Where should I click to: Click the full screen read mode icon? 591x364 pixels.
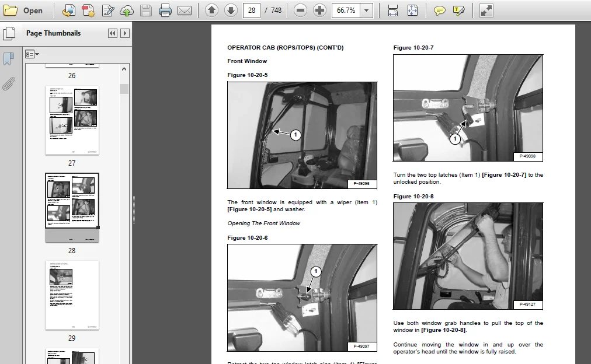pyautogui.click(x=486, y=10)
